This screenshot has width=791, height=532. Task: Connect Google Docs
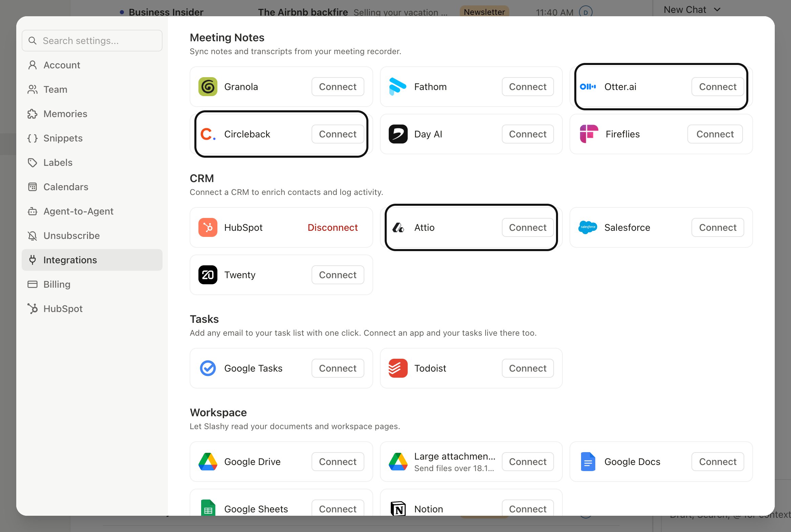718,462
